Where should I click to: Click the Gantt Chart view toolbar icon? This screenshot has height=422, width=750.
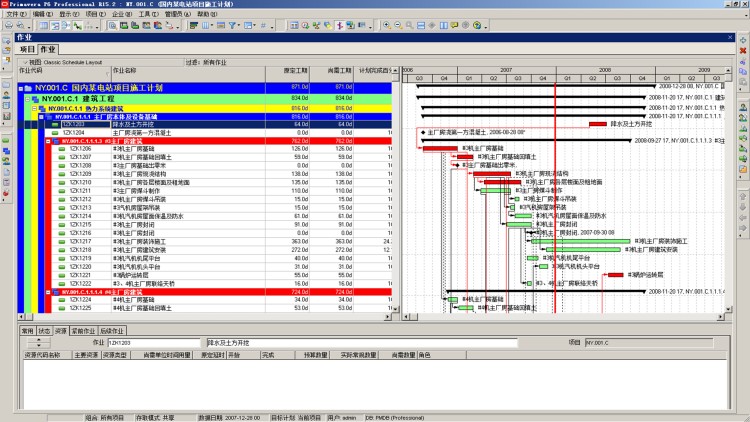click(55, 25)
